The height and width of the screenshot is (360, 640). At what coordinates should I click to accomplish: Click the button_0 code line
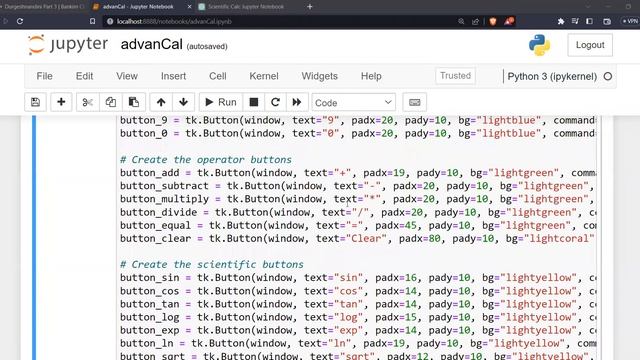tap(358, 133)
